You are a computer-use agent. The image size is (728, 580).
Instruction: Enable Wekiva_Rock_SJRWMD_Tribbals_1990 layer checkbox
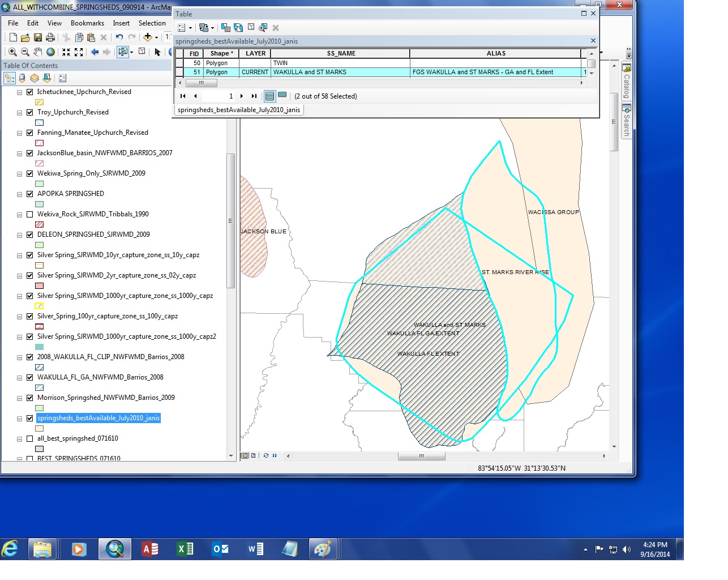[x=29, y=214]
